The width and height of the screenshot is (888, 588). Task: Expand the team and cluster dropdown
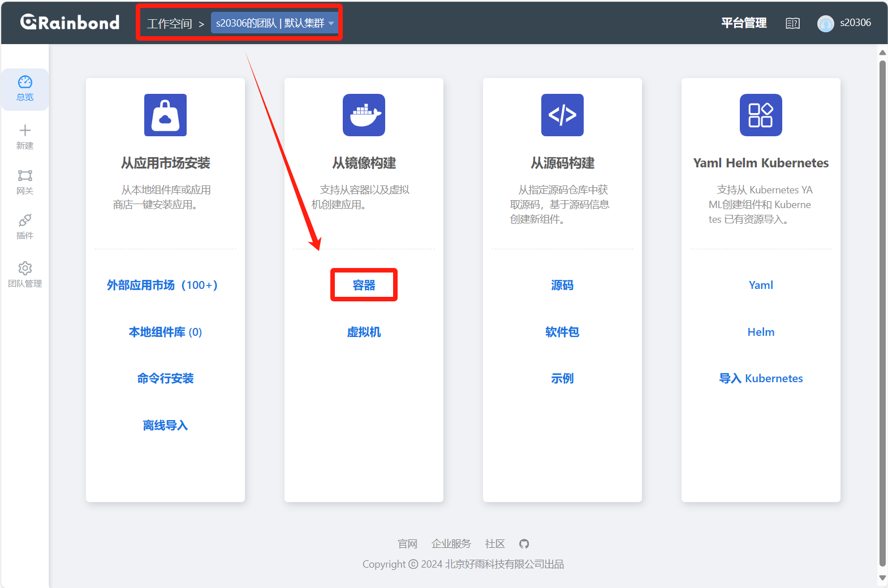click(x=274, y=23)
